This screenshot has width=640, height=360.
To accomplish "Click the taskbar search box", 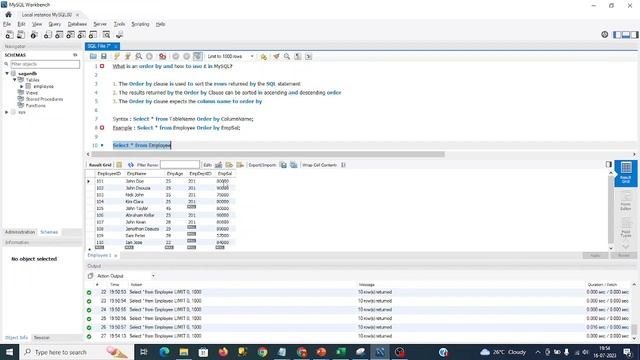I will (x=77, y=352).
